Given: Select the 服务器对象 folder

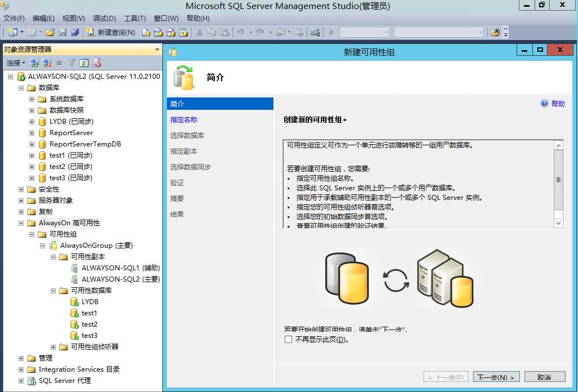Looking at the screenshot, I should pos(56,201).
